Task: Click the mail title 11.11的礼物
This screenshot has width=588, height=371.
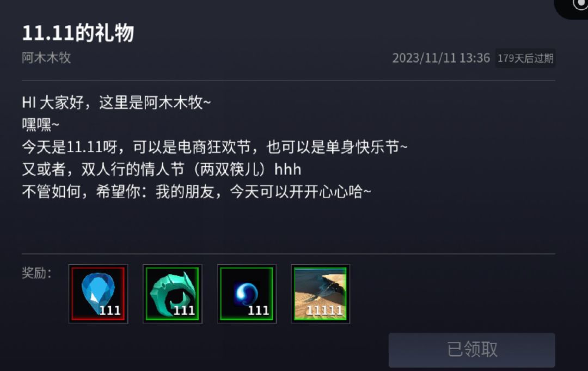Action: (78, 33)
